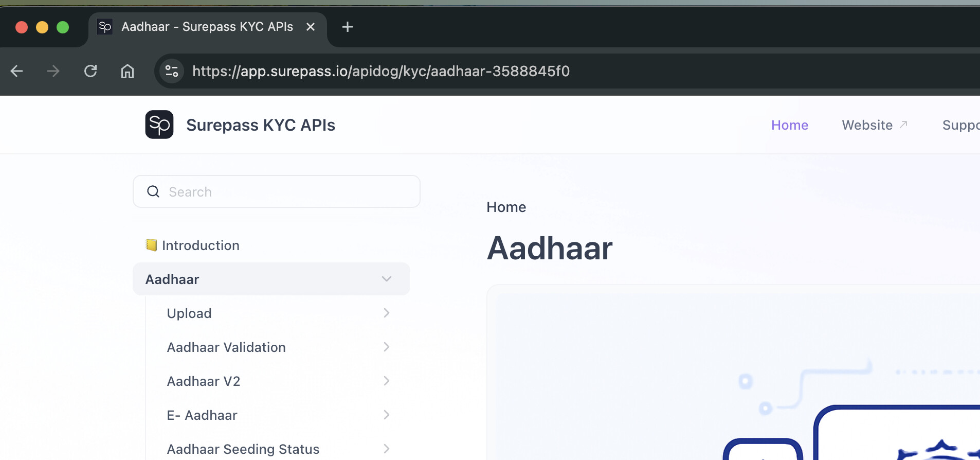This screenshot has width=980, height=460.
Task: Expand the E- Aadhaar submenu arrow
Action: (387, 415)
